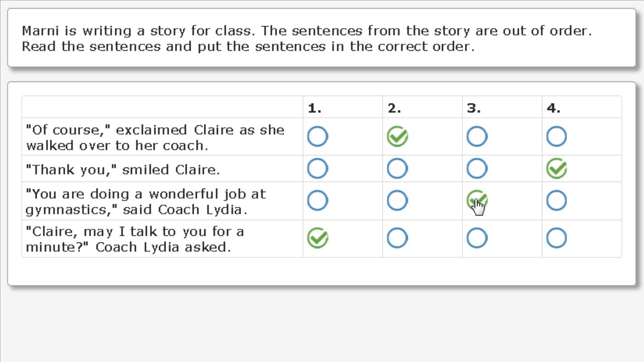Click checked position 4 for "Thank you" sentence
This screenshot has height=362, width=644.
click(556, 169)
